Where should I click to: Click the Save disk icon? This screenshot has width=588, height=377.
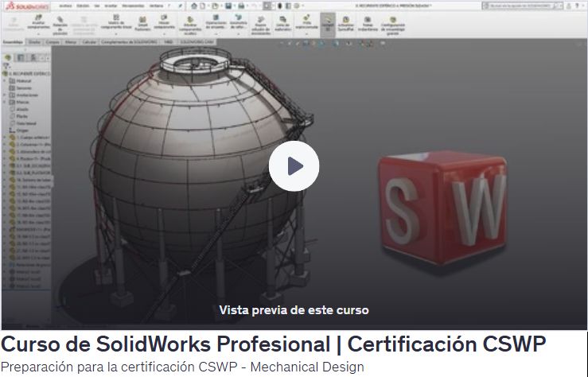point(228,6)
